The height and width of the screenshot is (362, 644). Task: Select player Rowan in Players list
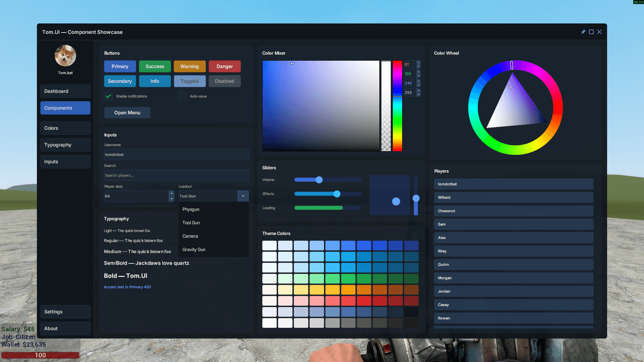pyautogui.click(x=514, y=318)
